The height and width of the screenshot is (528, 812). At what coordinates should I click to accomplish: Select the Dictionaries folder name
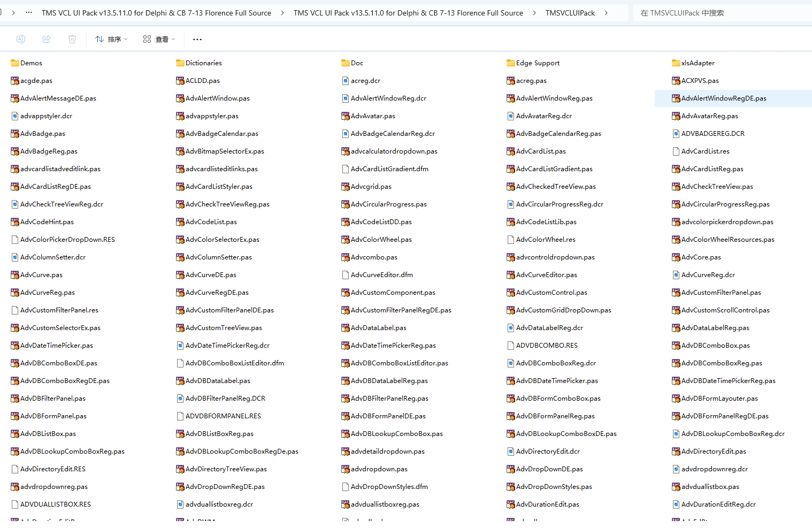203,63
